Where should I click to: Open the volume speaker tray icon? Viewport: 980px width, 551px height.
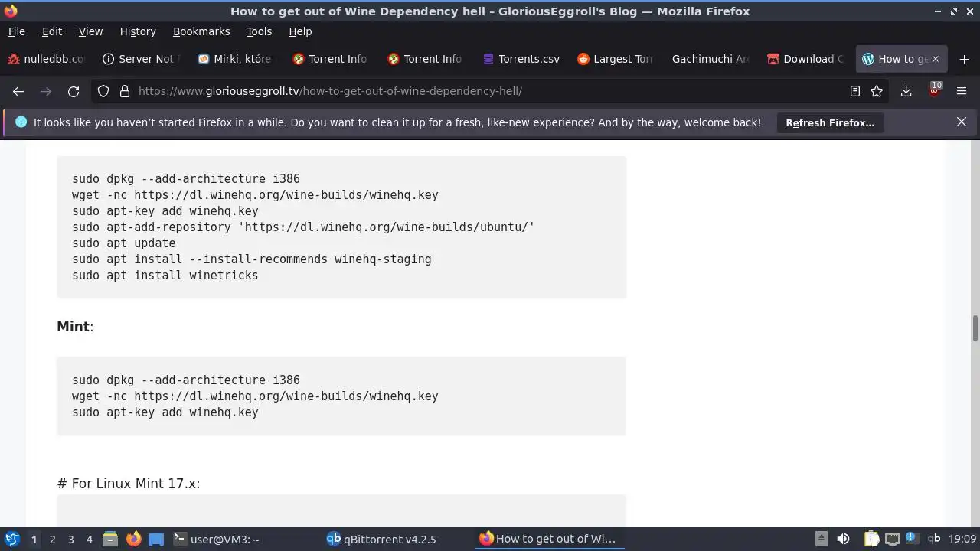click(843, 539)
